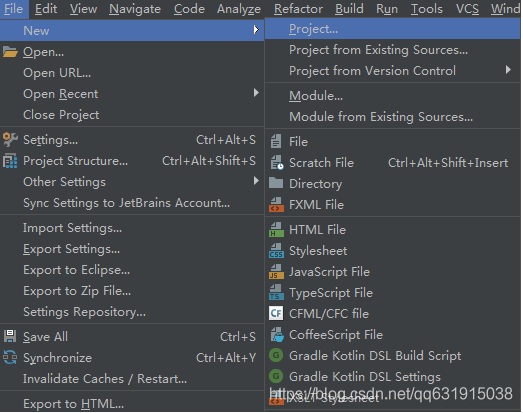Click the Stylesheet CSS icon
The width and height of the screenshot is (523, 413).
[x=277, y=251]
